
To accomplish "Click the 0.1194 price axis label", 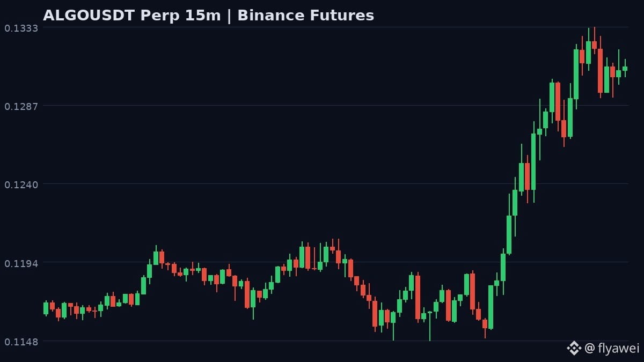I will coord(21,263).
